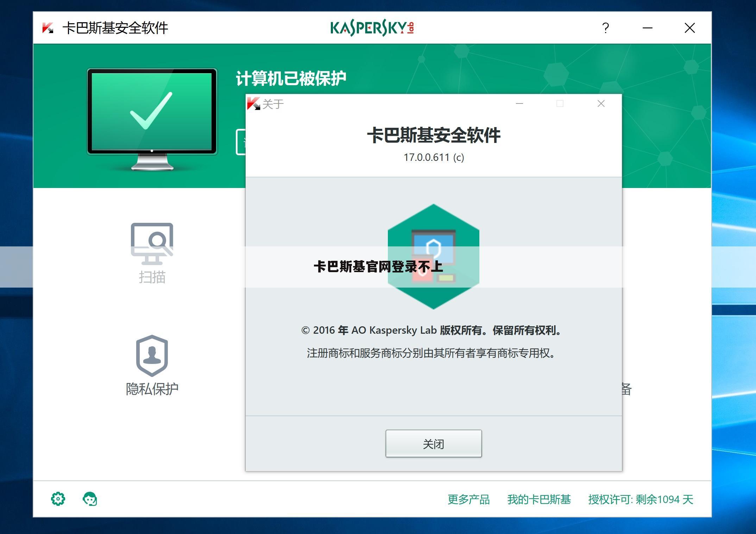
Task: Click the 关于 title of the About dialog
Action: click(273, 104)
